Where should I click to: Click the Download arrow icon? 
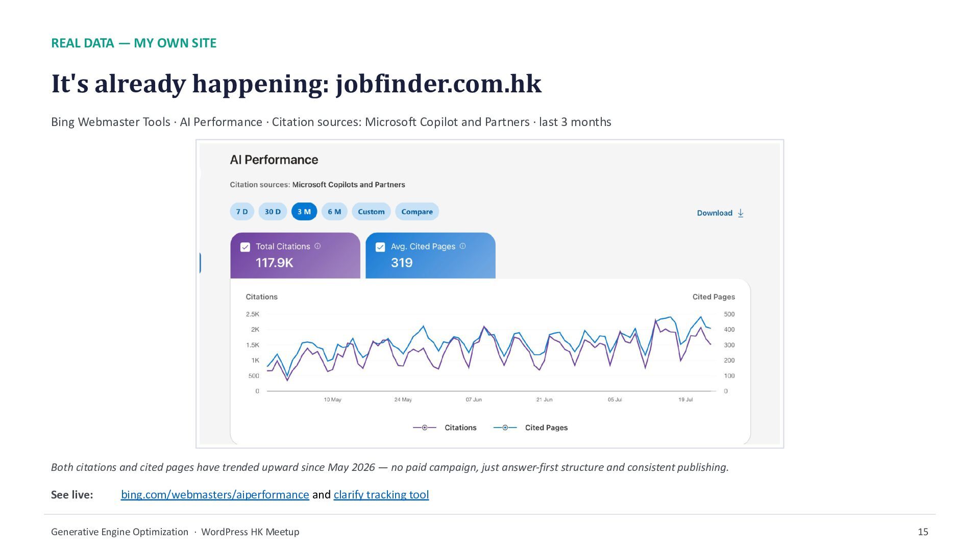[x=741, y=213]
